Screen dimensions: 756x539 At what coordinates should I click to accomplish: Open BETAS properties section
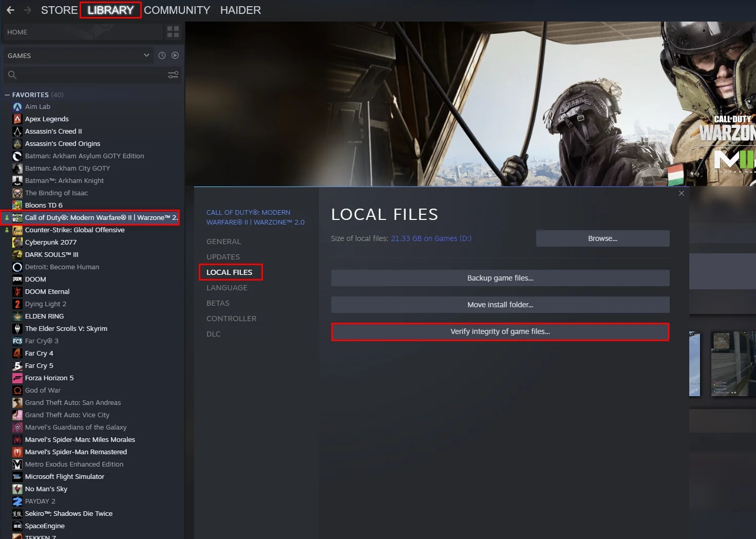[218, 303]
